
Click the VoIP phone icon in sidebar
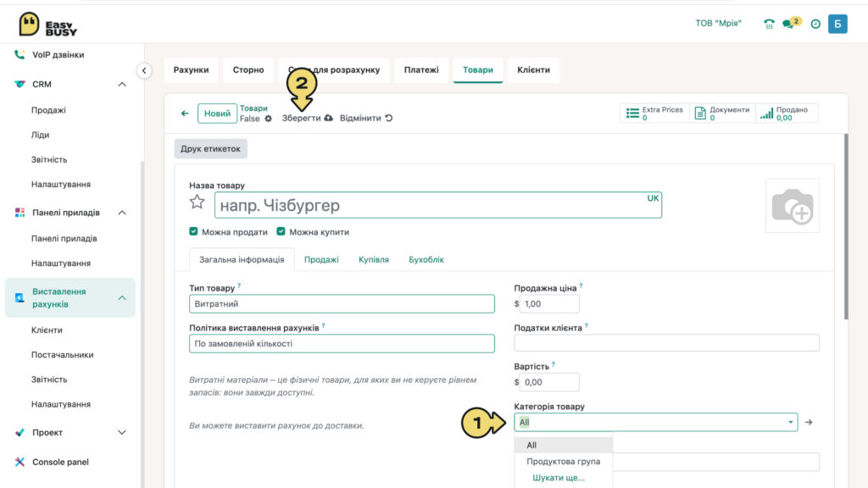point(19,54)
